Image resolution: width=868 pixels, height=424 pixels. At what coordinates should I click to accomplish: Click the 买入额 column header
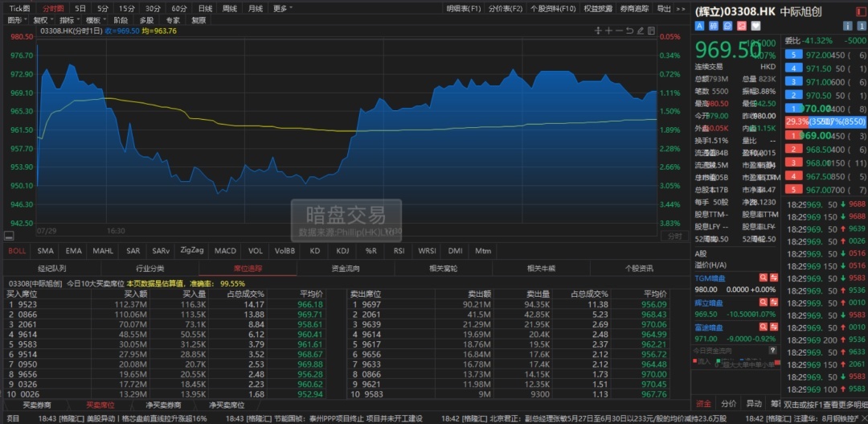136,294
